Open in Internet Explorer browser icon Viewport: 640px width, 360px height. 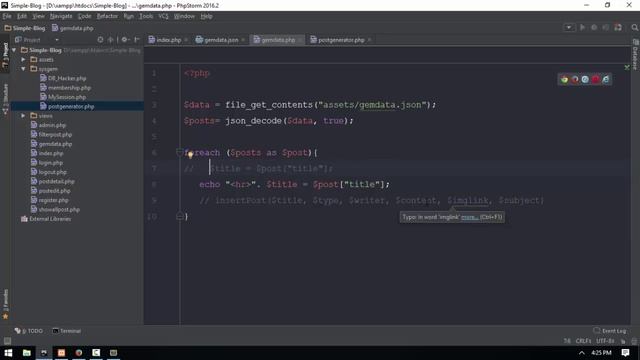pyautogui.click(x=606, y=80)
